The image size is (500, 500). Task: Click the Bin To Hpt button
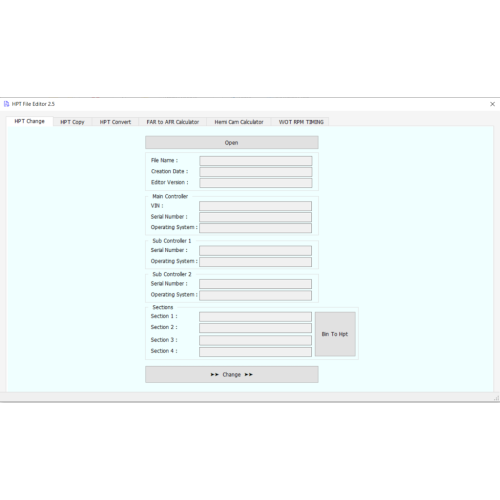point(335,334)
